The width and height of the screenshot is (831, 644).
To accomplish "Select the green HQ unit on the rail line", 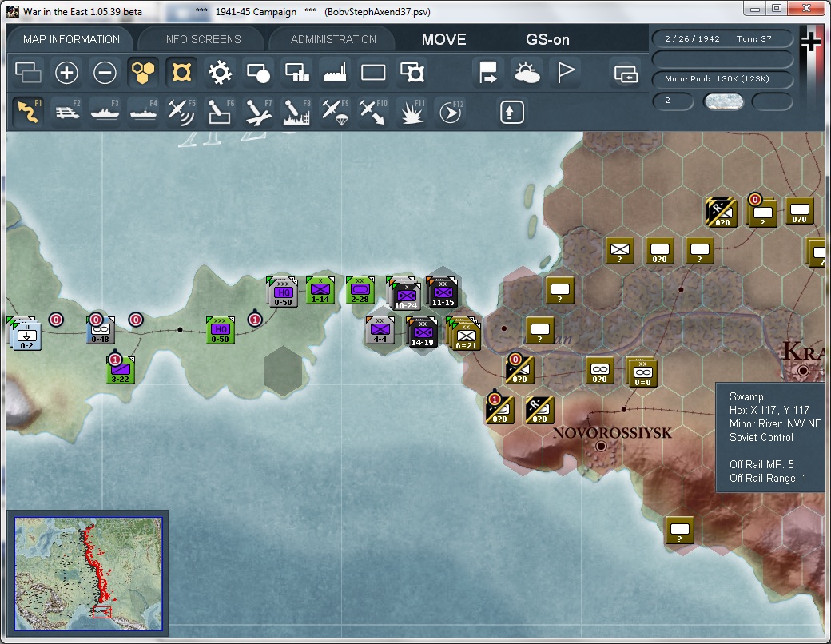I will 220,329.
